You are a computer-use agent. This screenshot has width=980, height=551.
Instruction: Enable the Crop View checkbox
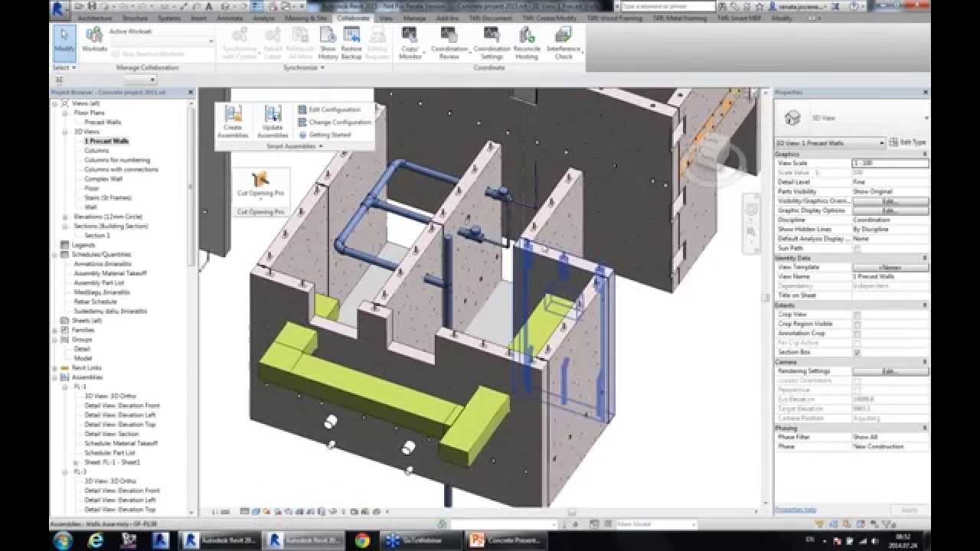click(x=857, y=314)
